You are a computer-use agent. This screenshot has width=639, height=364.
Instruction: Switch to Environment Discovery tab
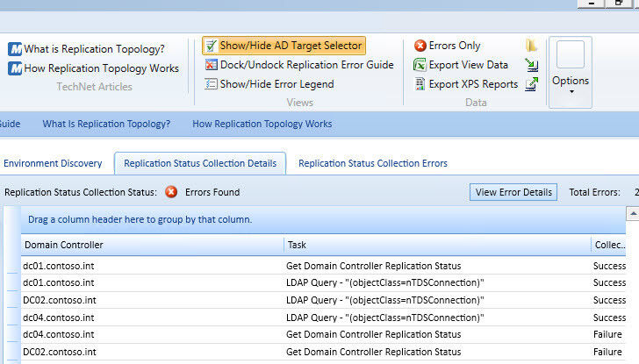point(52,163)
